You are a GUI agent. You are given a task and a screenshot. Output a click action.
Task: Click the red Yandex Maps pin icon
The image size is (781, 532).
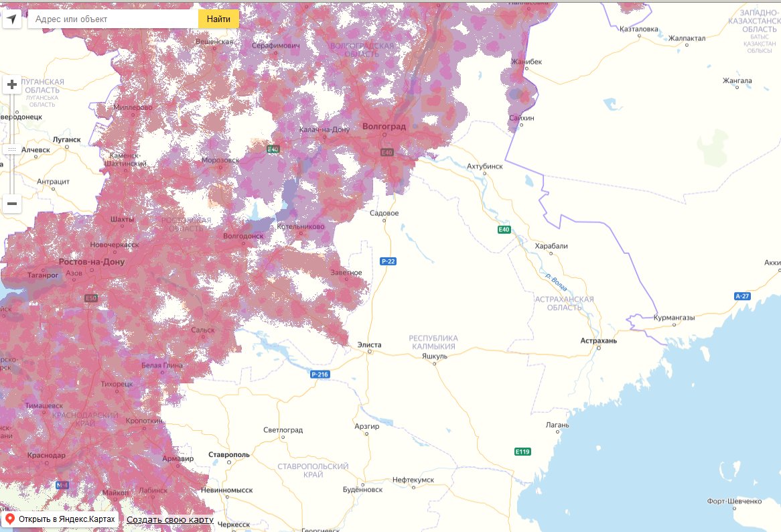coord(9,519)
